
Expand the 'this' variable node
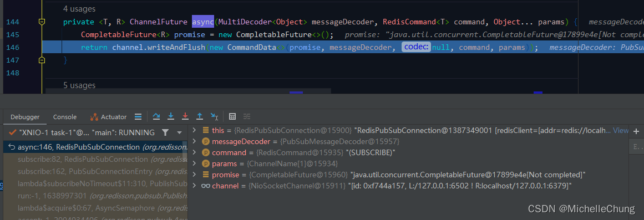[x=195, y=131]
